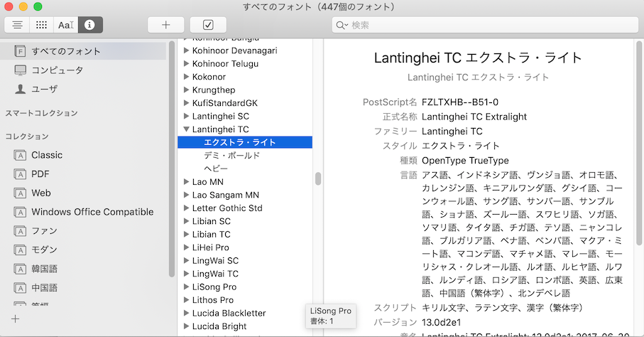The height and width of the screenshot is (337, 644).
Task: Focus the 検索 search field
Action: pos(485,25)
